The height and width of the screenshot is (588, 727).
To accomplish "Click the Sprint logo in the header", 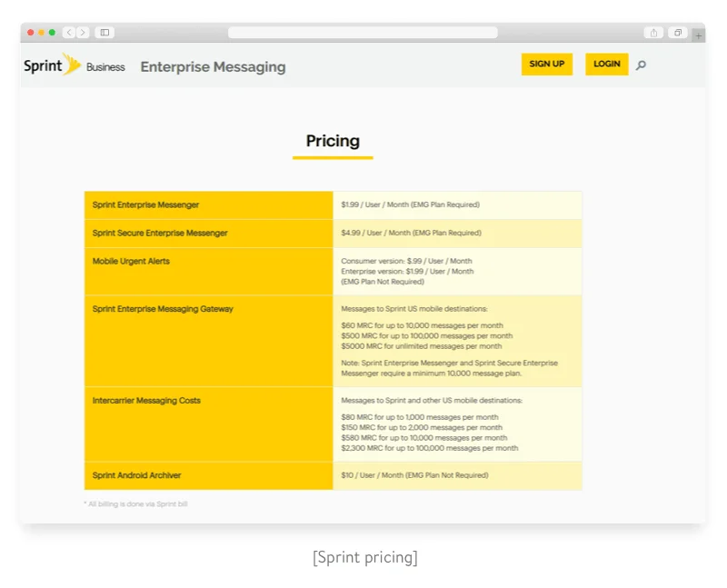I will coord(52,65).
